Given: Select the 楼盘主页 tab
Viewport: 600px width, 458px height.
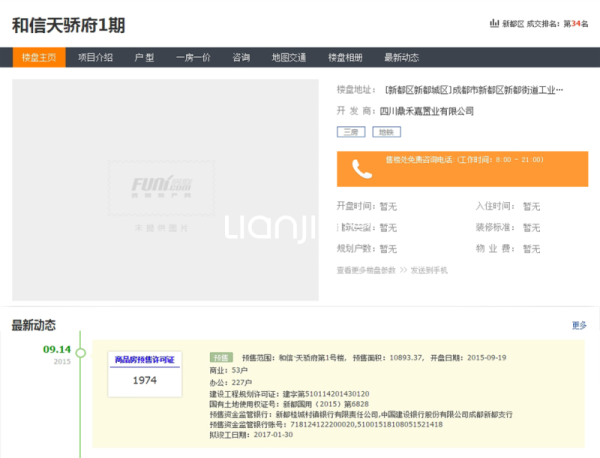Looking at the screenshot, I should tap(40, 58).
